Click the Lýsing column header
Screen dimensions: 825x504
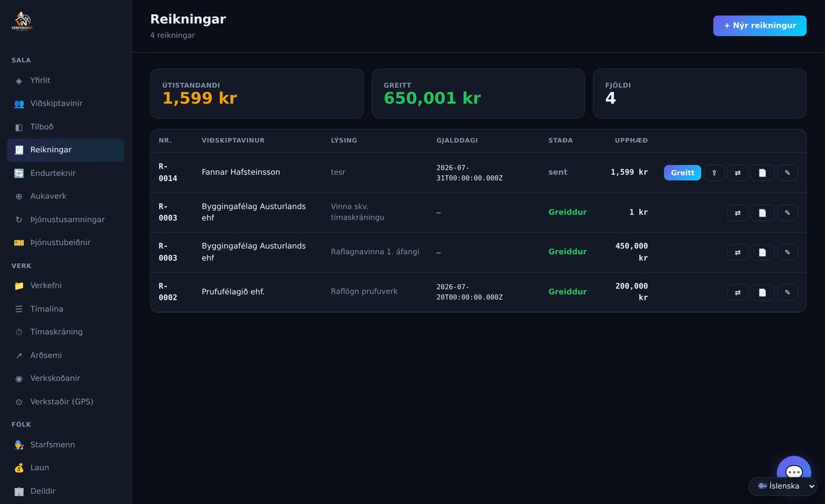pyautogui.click(x=344, y=141)
